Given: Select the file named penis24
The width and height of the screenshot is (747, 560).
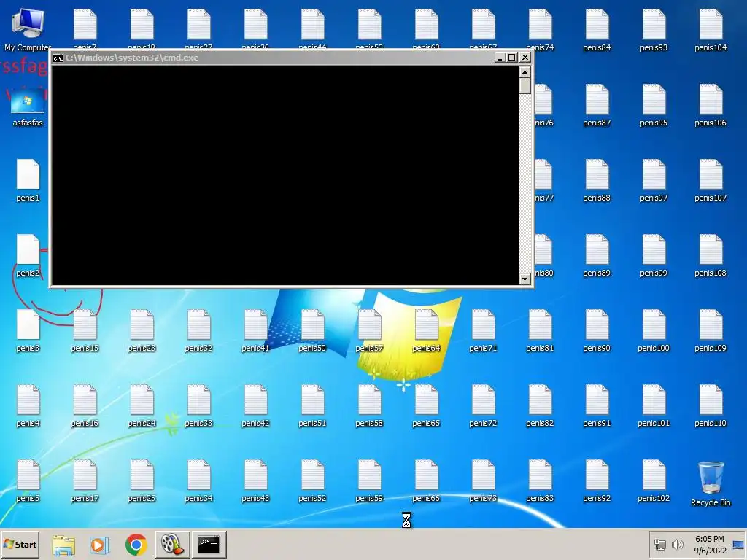Looking at the screenshot, I should click(x=142, y=407).
